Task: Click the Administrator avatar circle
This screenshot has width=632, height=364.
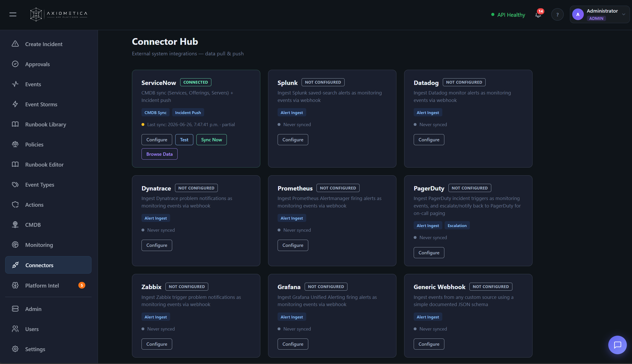Action: tap(578, 15)
